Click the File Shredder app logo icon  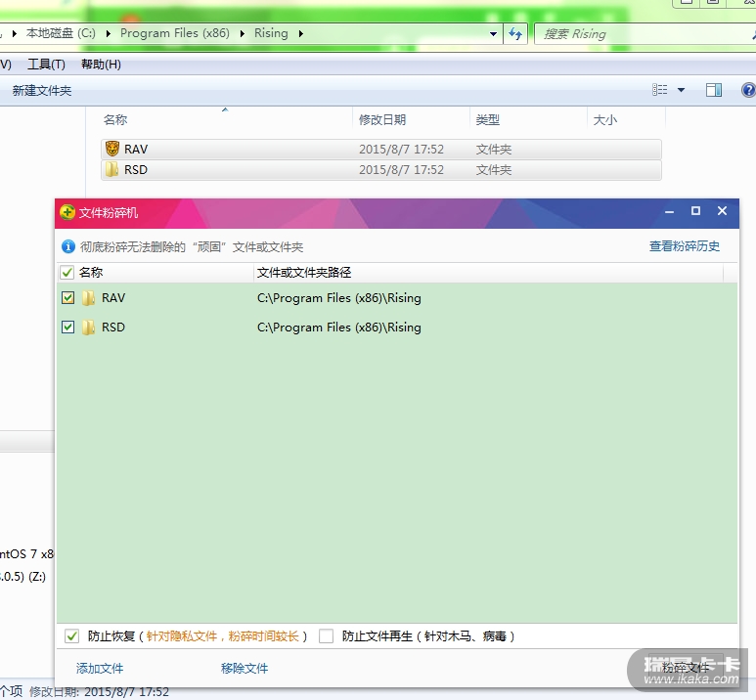pos(67,212)
